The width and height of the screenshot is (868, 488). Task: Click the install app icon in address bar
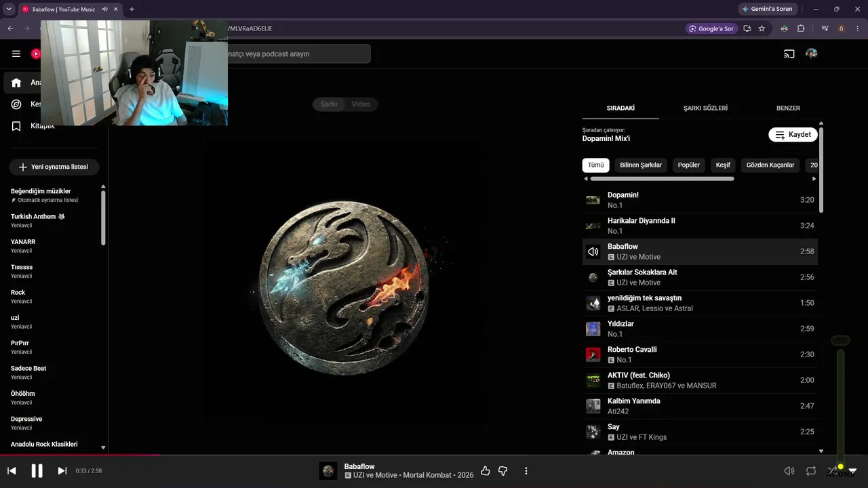[747, 28]
